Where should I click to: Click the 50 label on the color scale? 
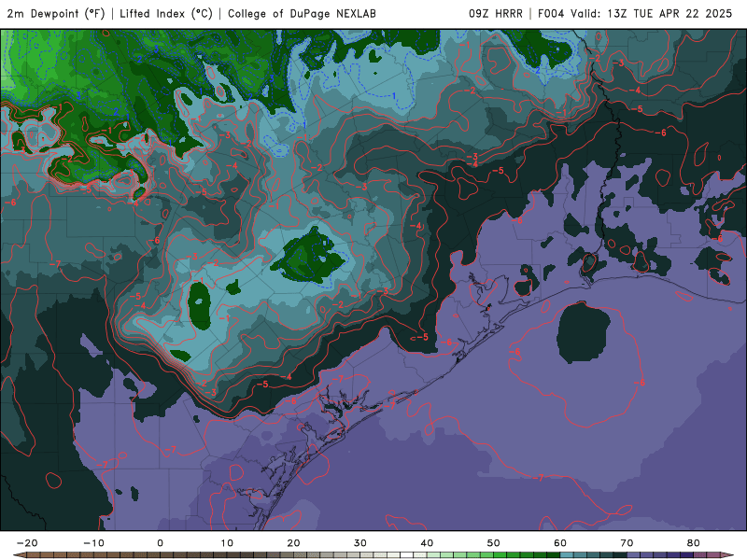click(x=494, y=543)
